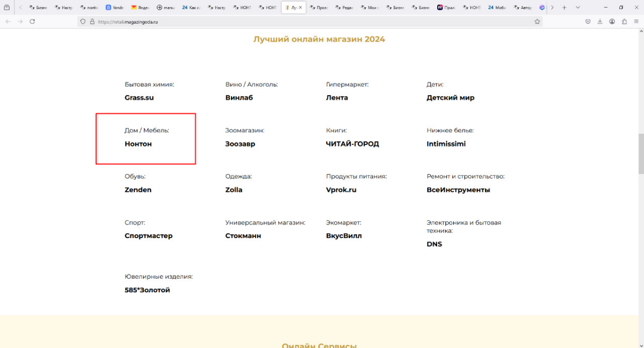Click the Нонтон winner name
The width and height of the screenshot is (644, 348).
(138, 144)
